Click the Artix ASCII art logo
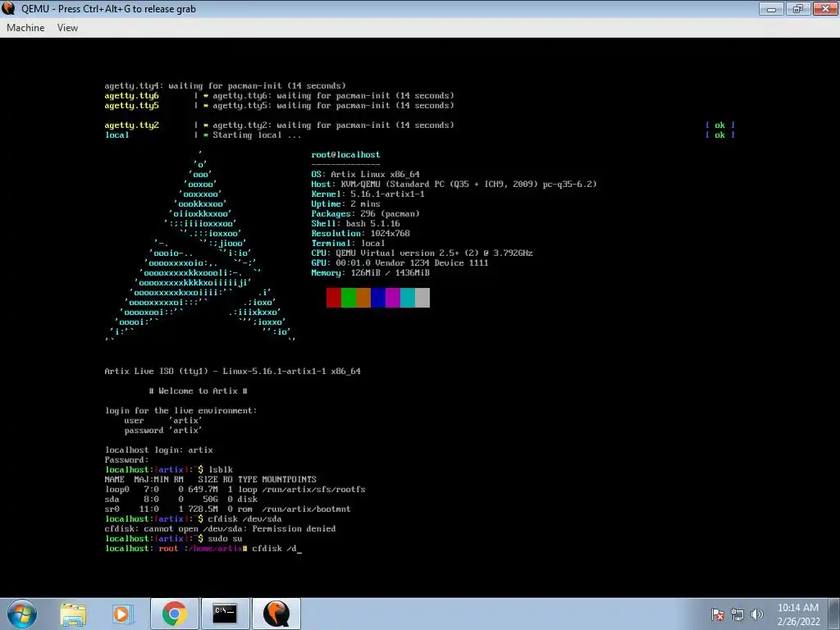The width and height of the screenshot is (840, 630). tap(200, 248)
